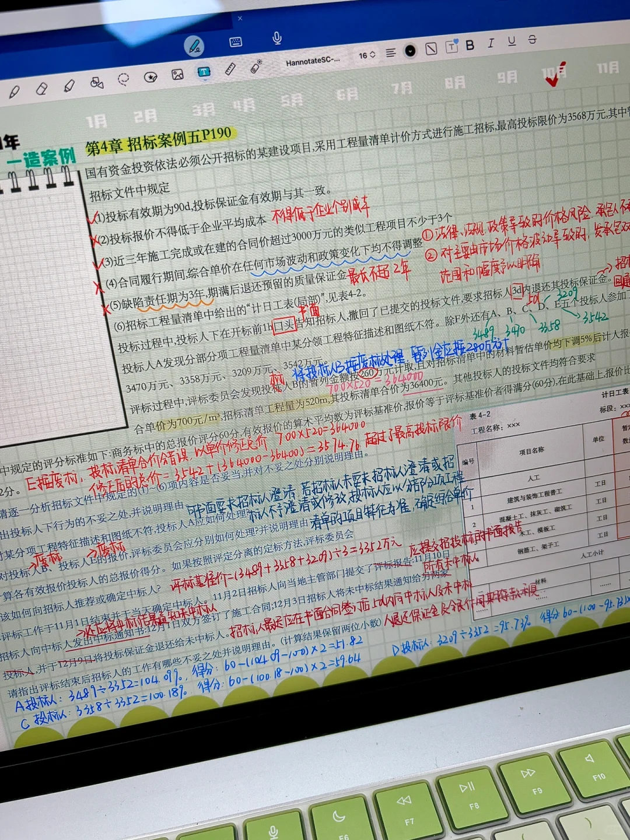Select the image insert tool

(178, 73)
